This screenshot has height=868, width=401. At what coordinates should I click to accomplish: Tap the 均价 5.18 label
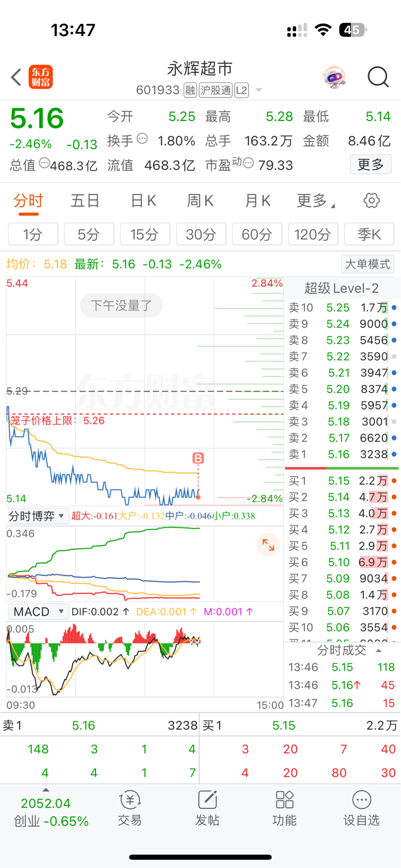coord(37,264)
